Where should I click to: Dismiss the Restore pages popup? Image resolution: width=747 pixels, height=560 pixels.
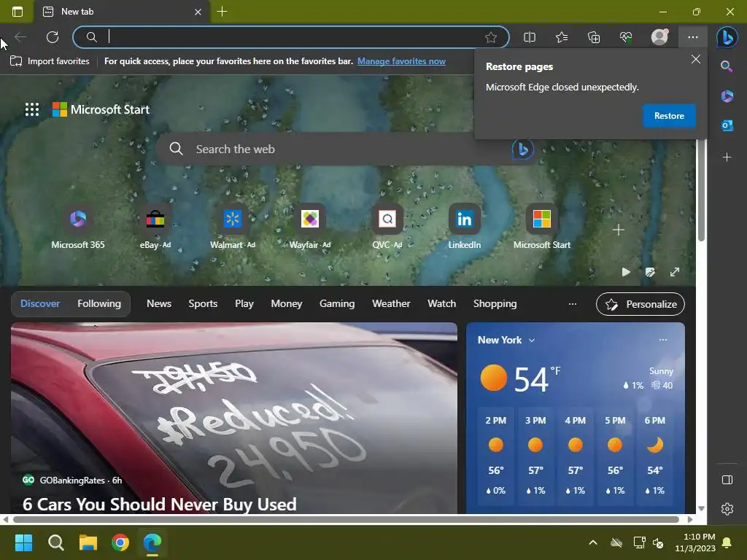[x=695, y=59]
